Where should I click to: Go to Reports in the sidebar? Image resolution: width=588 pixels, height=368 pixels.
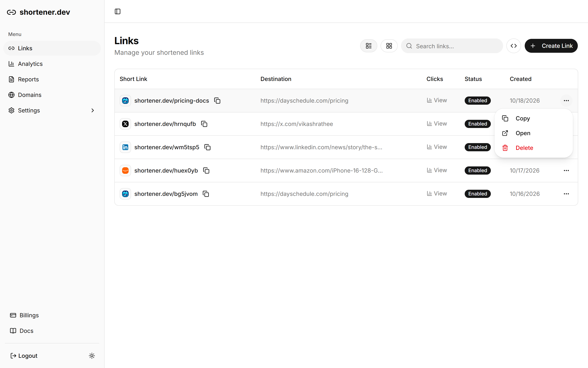(52, 79)
